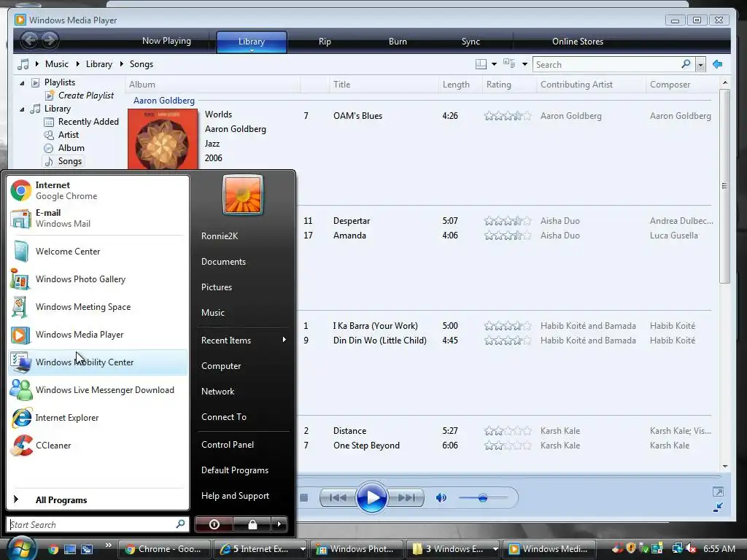The image size is (747, 560).
Task: Click the blue back arrow beside search
Action: [x=718, y=64]
